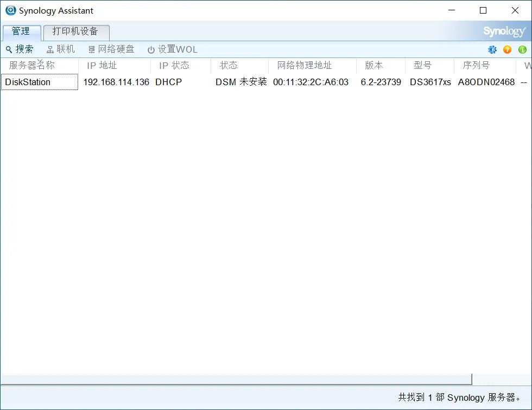Switch to the 管理 tab

point(22,31)
